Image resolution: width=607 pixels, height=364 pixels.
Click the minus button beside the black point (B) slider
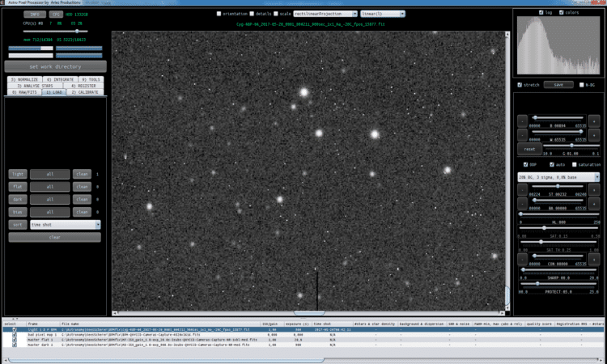[x=522, y=121]
